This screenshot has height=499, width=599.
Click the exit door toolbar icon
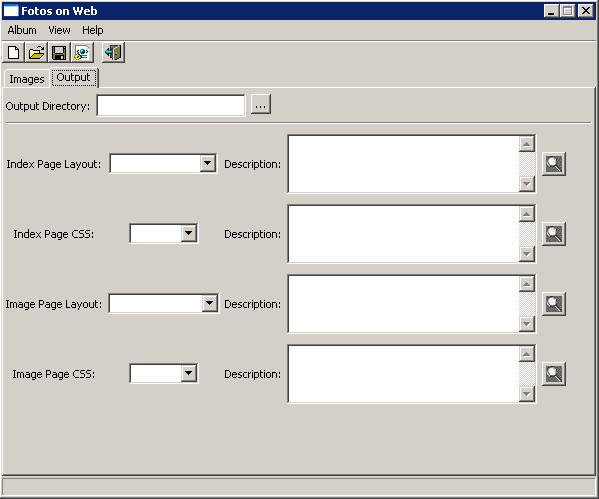coord(113,53)
